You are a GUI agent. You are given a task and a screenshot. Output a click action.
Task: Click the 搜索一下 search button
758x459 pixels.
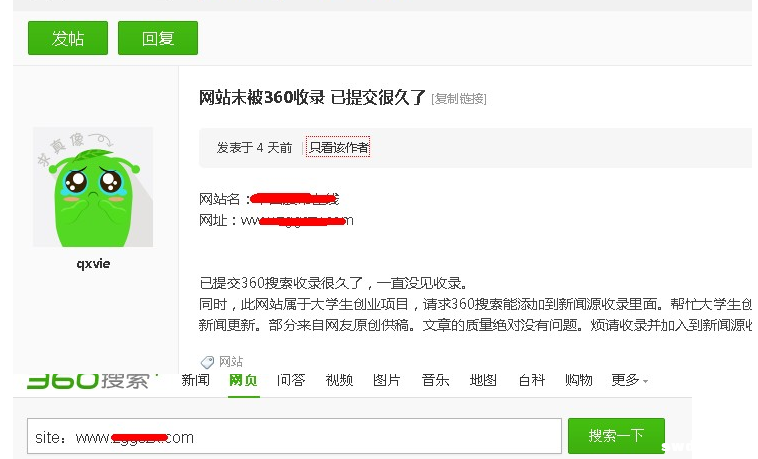(616, 436)
